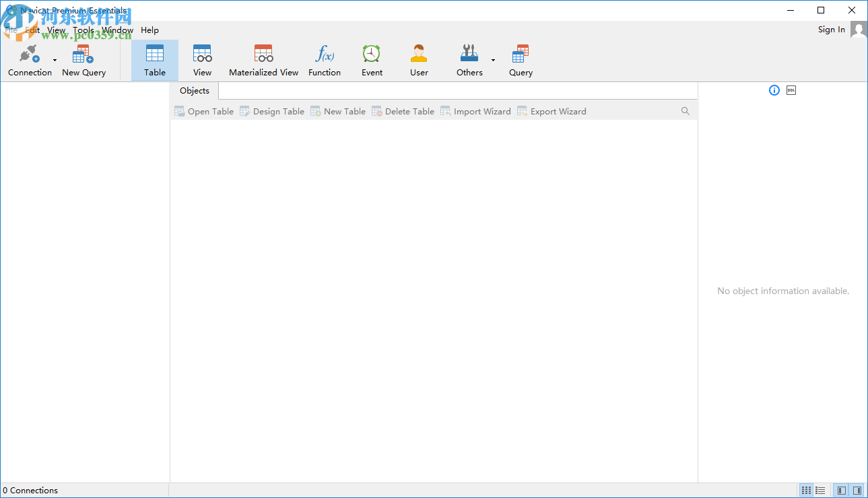The image size is (868, 498).
Task: Switch to list view in status bar
Action: [x=820, y=491]
